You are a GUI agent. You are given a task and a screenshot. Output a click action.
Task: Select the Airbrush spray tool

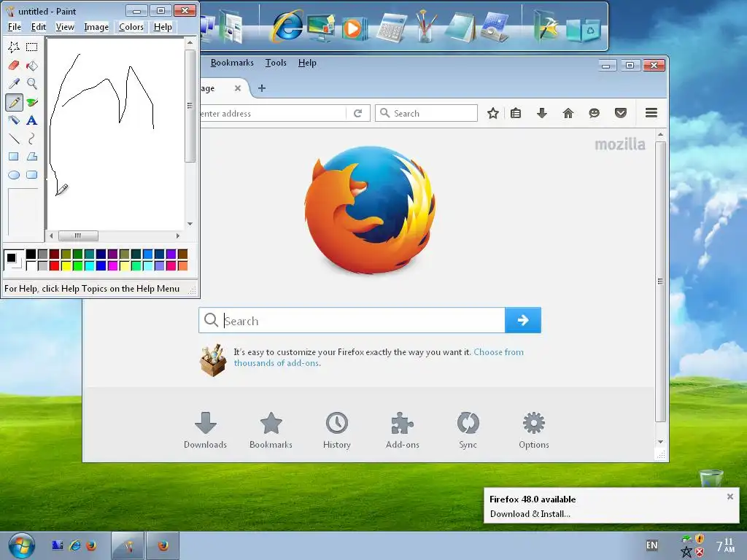14,120
